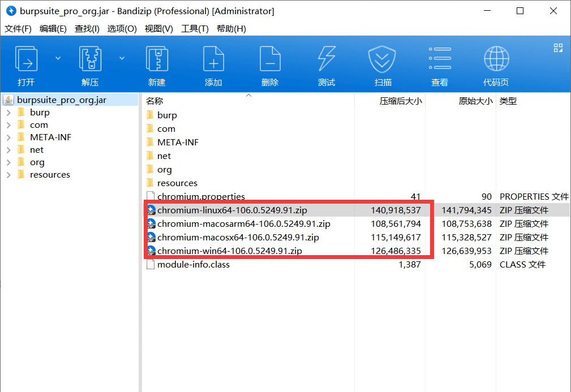The image size is (571, 392).
Task: Open the dropdown arrow beside Extract (解压)
Action: [x=122, y=58]
